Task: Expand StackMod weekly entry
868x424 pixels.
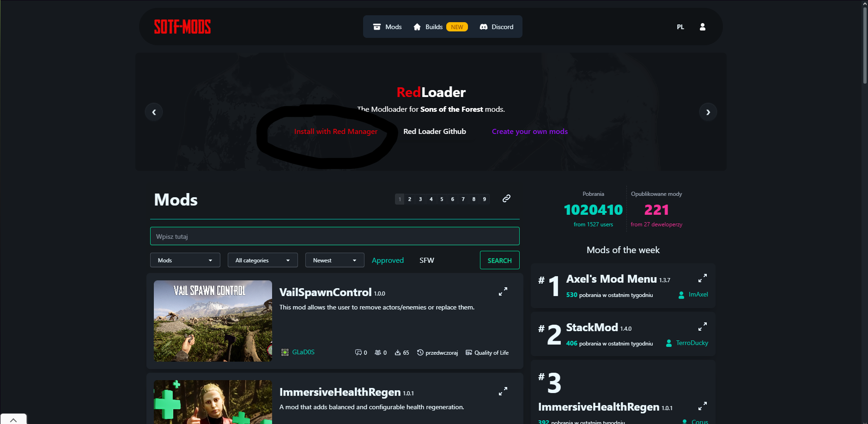Action: (703, 327)
